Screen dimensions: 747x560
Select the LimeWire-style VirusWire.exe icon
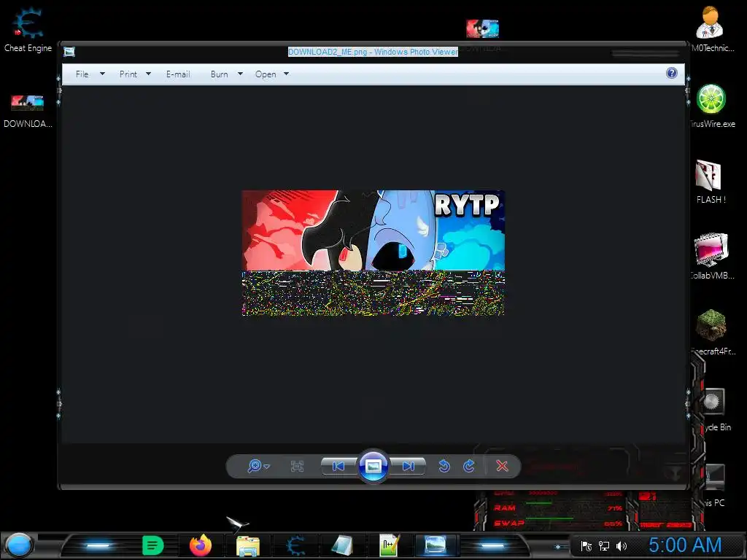[x=711, y=106]
